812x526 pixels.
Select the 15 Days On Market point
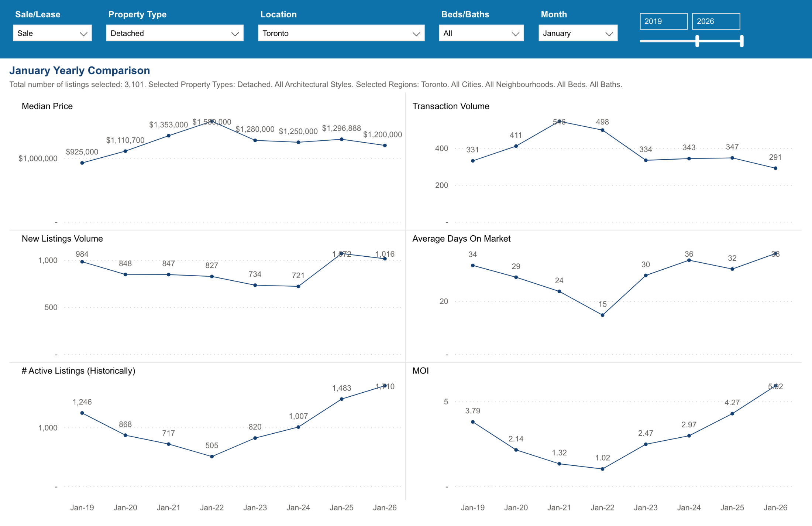(x=602, y=315)
